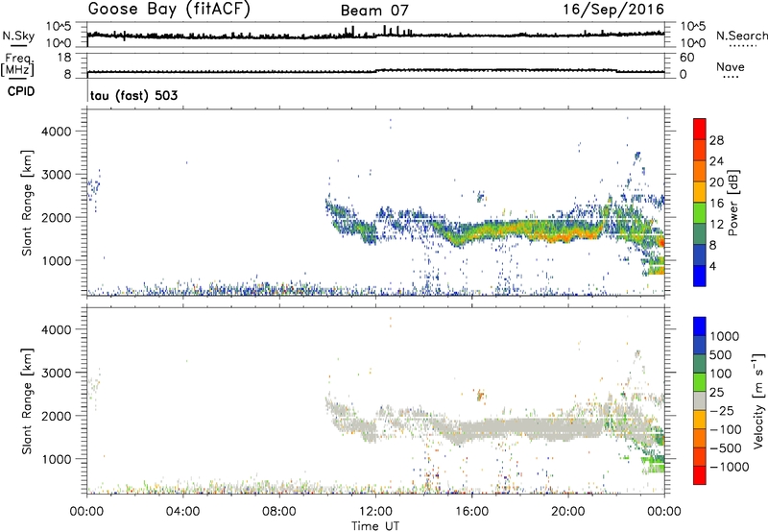
Task: Click the '4' label on Power colorbar
Action: pos(712,266)
